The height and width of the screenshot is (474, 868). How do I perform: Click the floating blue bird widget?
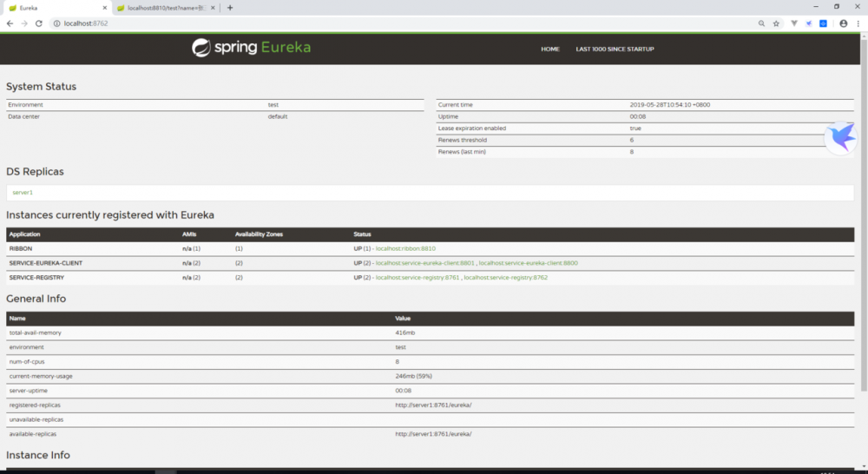coord(841,138)
